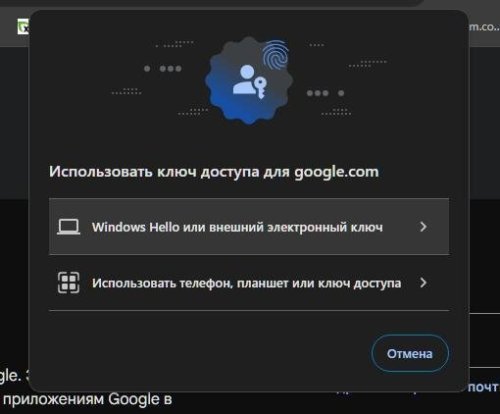Click the QR-style device icon for phone option
500x414 pixels.
pos(68,283)
